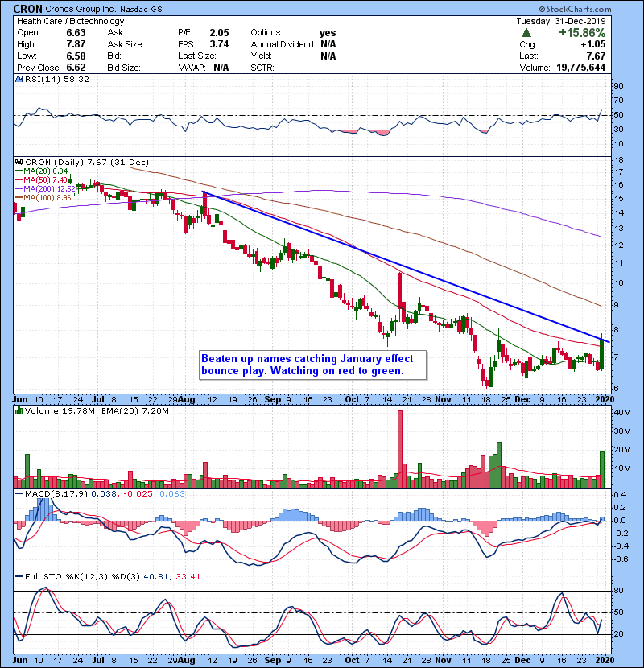
Task: Click the RSI line icon beside RSI(14)
Action: 19,79
